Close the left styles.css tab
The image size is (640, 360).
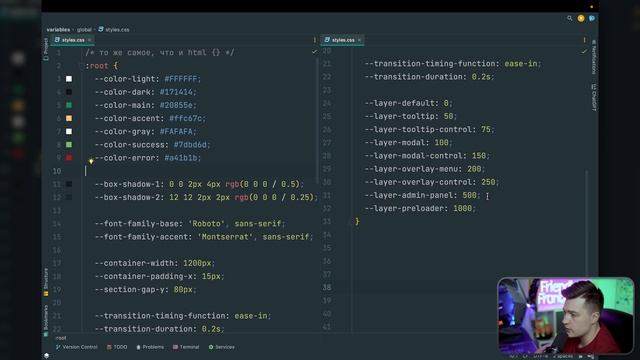(x=89, y=40)
